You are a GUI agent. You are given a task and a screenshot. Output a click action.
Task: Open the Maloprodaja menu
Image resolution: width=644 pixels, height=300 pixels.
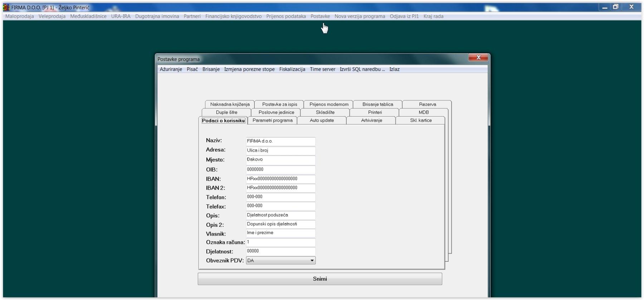[20, 16]
